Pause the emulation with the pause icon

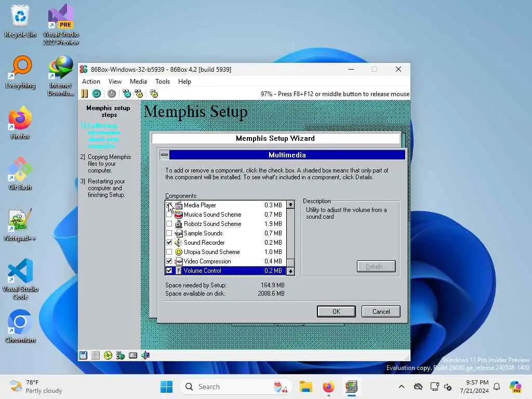pos(85,94)
